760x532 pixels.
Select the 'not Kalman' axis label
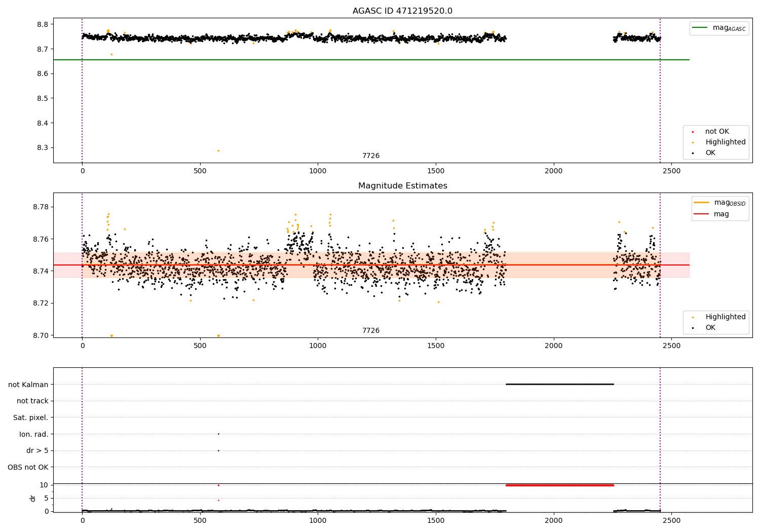coord(28,385)
